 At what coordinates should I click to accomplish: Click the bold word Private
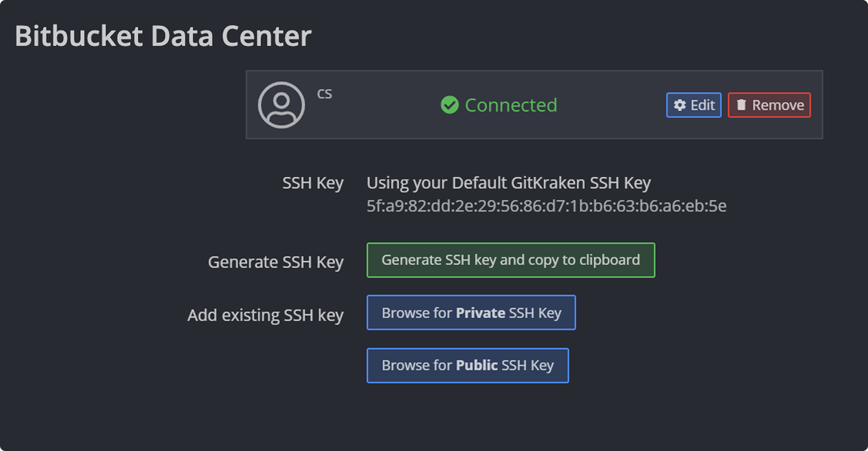pos(481,313)
